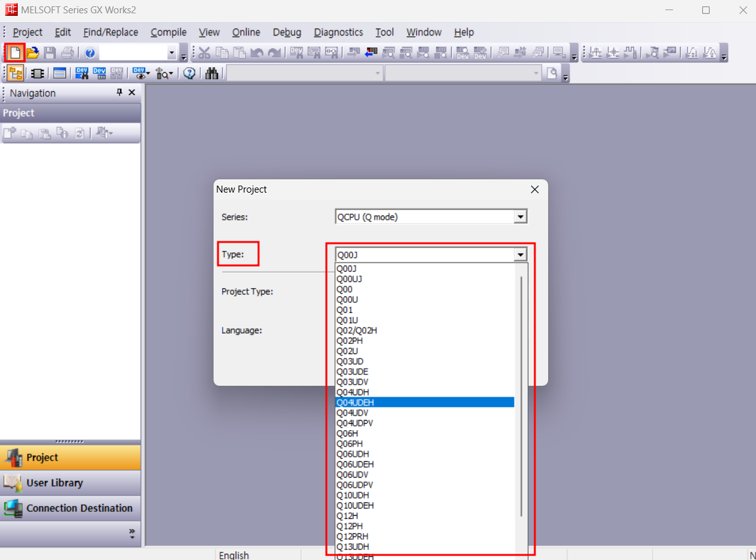Select Q02/Q02H in the Type list

(x=425, y=331)
